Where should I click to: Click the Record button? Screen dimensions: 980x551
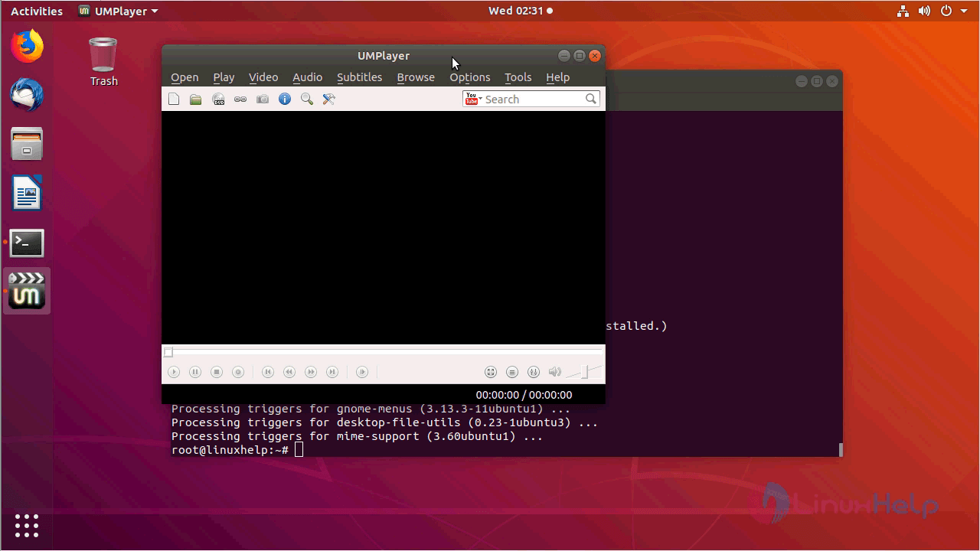tap(238, 372)
